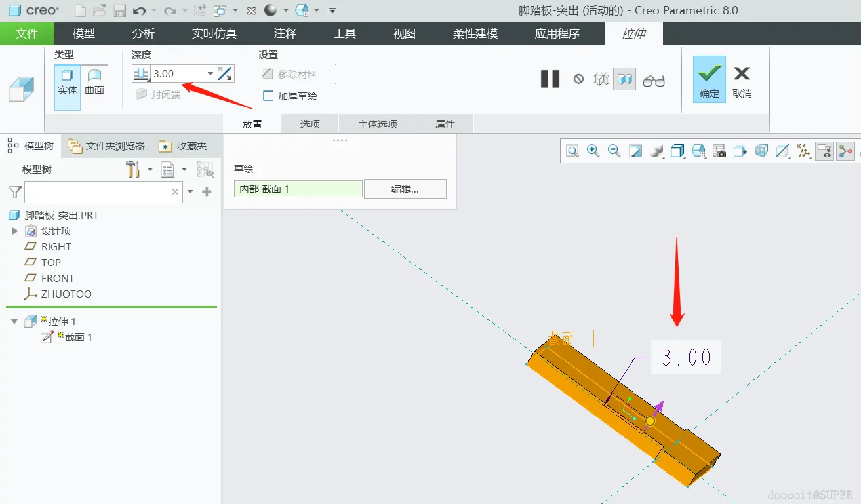Screen dimensions: 861x504
Task: Expand the 设计项 tree node
Action: [x=15, y=231]
